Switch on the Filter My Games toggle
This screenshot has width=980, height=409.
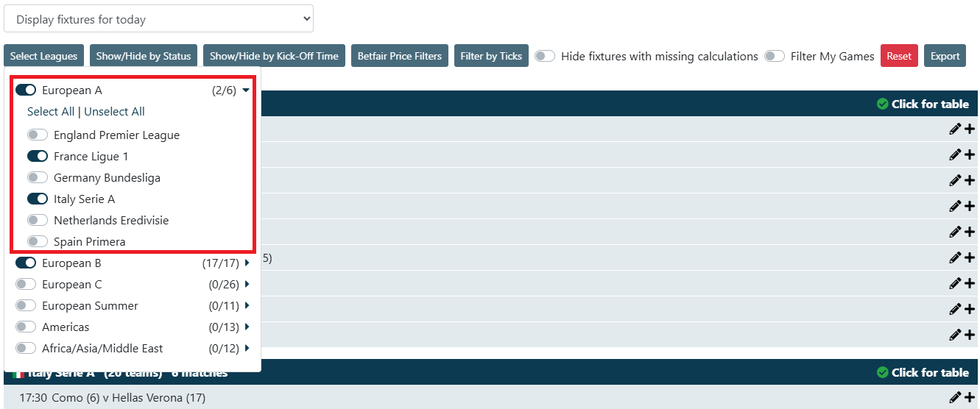(x=775, y=56)
